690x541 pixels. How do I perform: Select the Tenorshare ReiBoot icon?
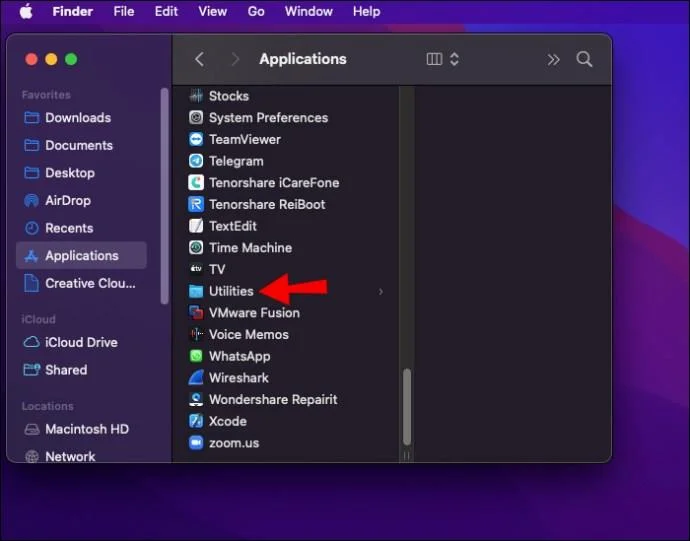pos(196,204)
